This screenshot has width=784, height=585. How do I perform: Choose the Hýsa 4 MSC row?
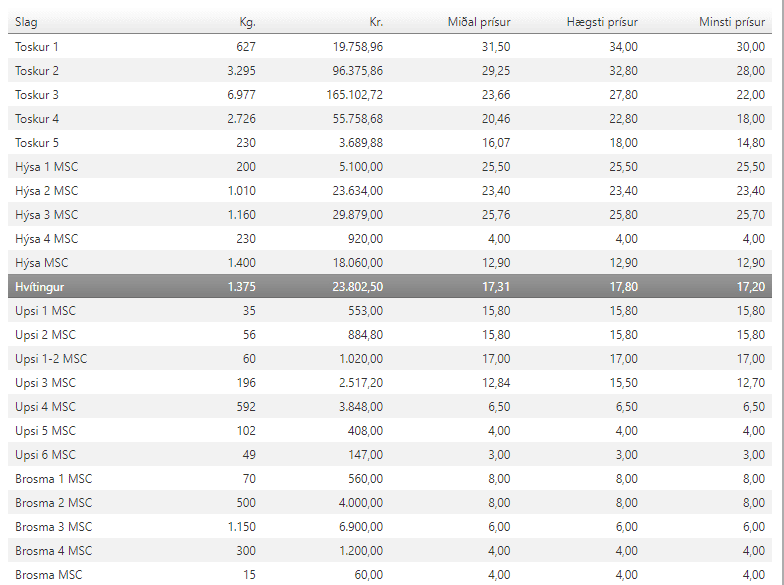coord(390,238)
